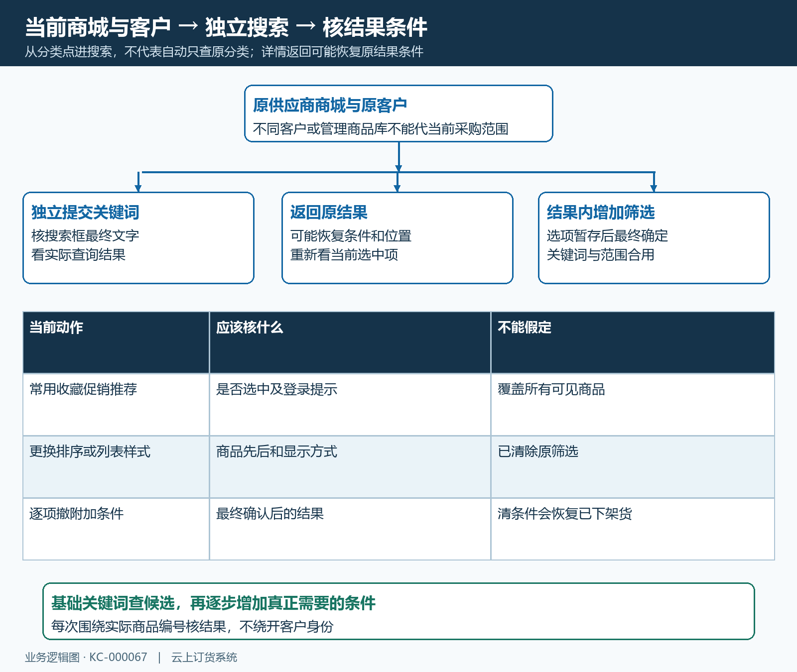Click the text 看实际查询结果

coord(78,254)
